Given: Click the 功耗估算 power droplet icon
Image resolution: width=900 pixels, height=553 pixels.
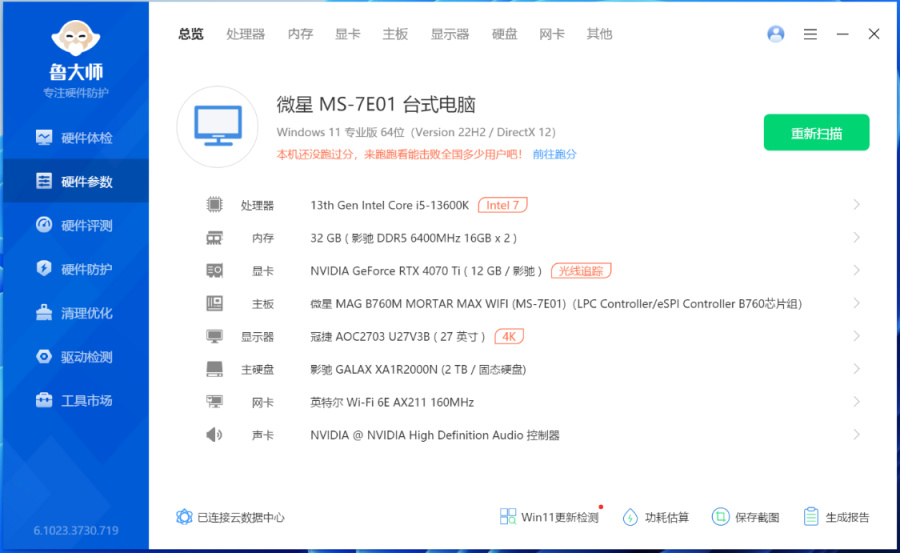Looking at the screenshot, I should pos(630,517).
